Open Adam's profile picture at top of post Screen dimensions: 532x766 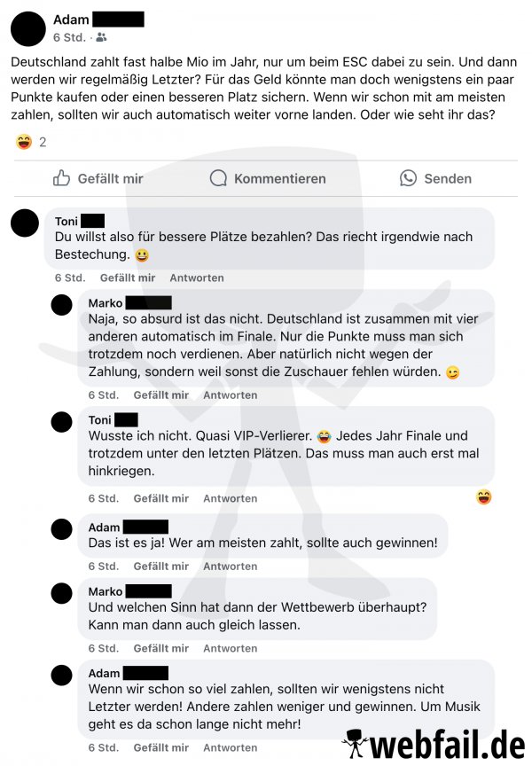28,29
